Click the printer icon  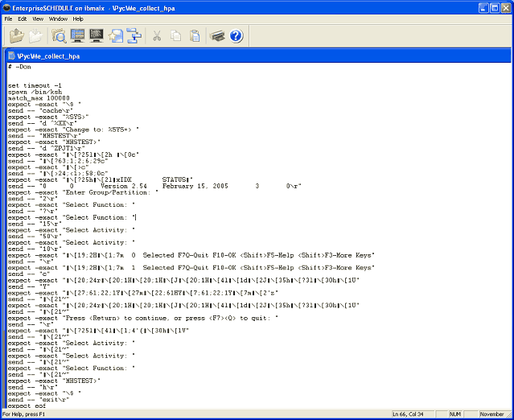pyautogui.click(x=217, y=35)
